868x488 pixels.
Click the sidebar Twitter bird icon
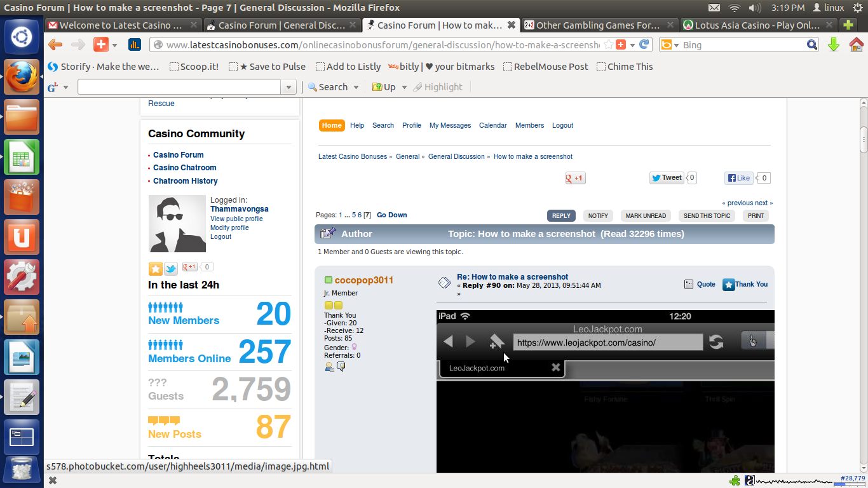click(171, 268)
